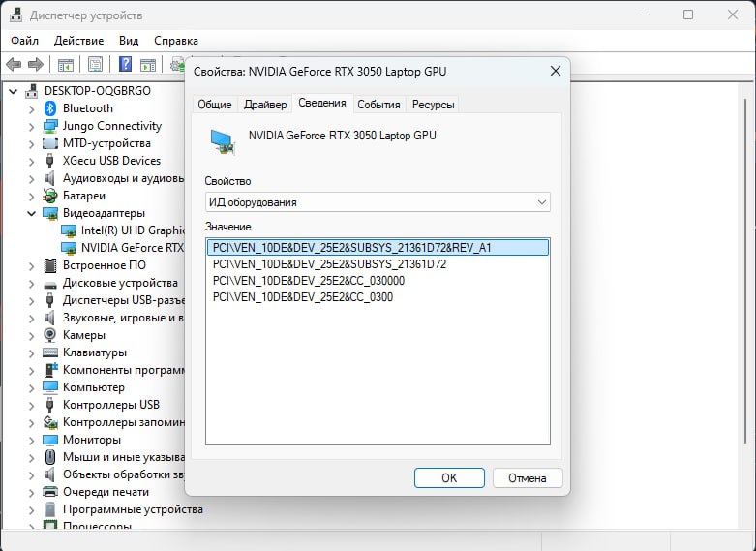Click the Контроллеры USB plug icon

coord(49,405)
